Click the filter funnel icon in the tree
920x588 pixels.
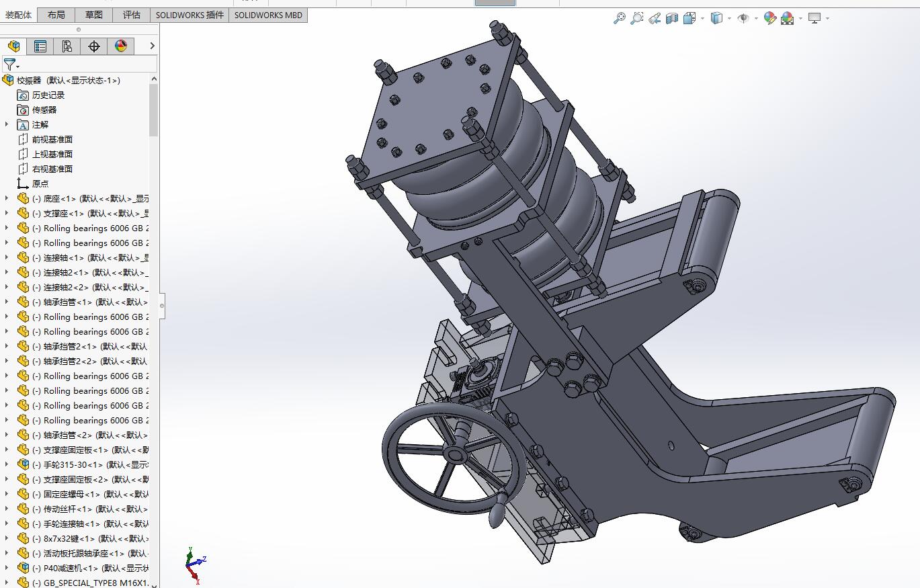pyautogui.click(x=9, y=65)
